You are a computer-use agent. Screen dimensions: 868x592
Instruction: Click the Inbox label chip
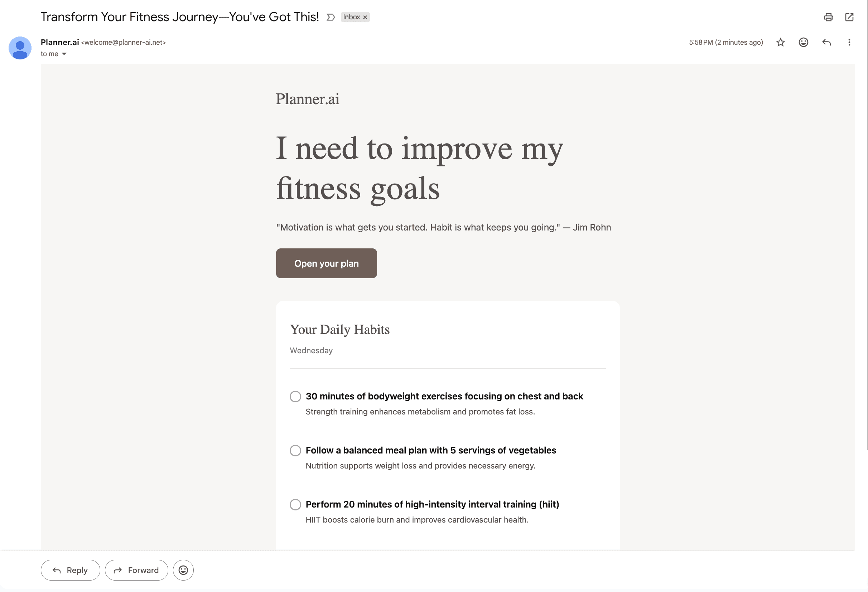pyautogui.click(x=351, y=17)
